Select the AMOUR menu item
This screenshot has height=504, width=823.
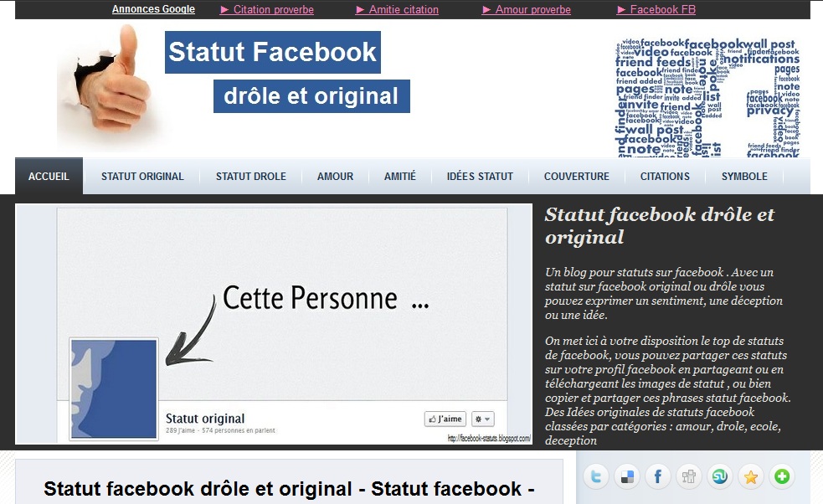[336, 177]
